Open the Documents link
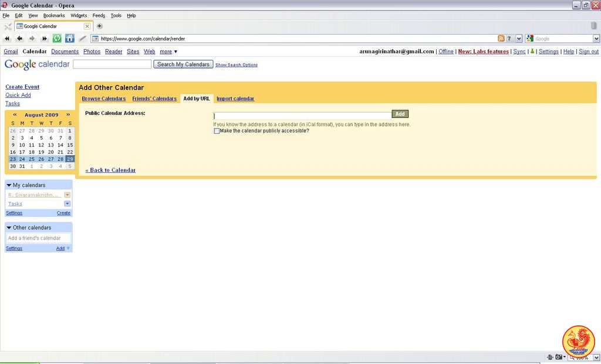601x364 pixels. click(65, 52)
